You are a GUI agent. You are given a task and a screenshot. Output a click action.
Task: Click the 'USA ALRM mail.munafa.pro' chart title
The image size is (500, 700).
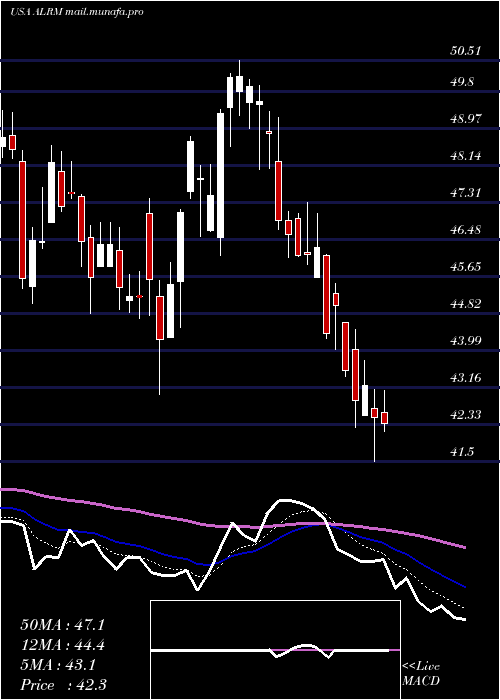click(x=76, y=12)
